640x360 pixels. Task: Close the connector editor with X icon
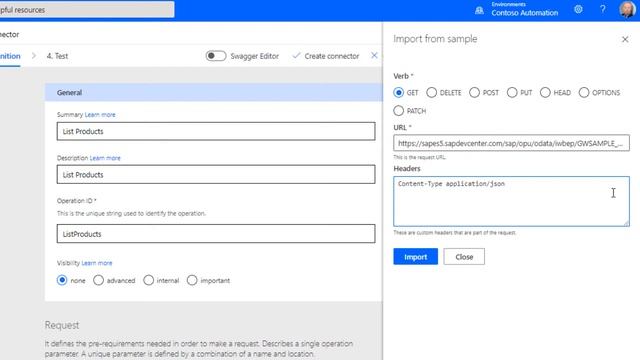pyautogui.click(x=374, y=56)
